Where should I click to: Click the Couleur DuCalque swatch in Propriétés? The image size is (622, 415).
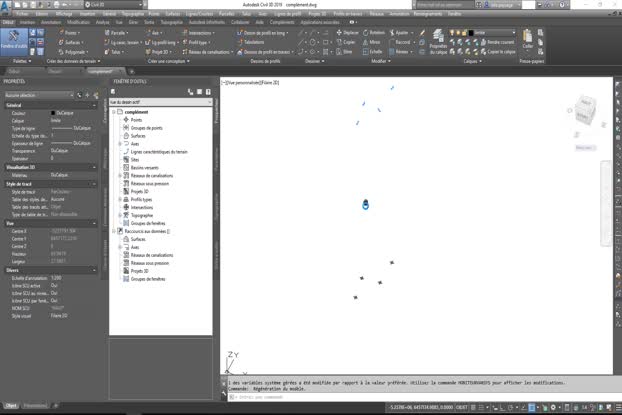tap(53, 113)
